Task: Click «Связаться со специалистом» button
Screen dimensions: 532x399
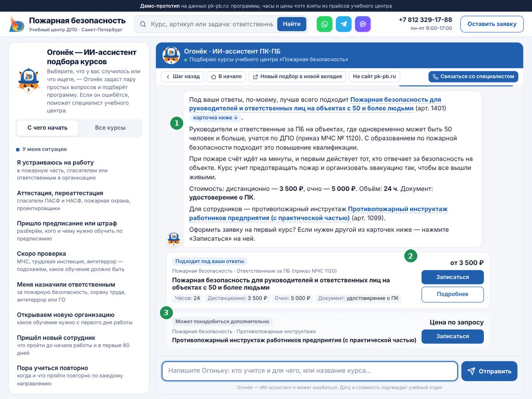Action: click(x=473, y=76)
